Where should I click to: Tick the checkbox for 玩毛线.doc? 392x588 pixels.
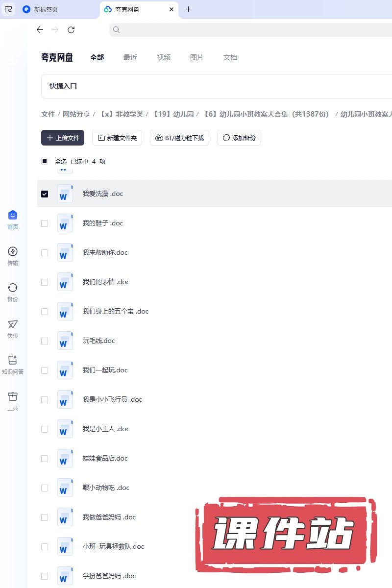(45, 341)
